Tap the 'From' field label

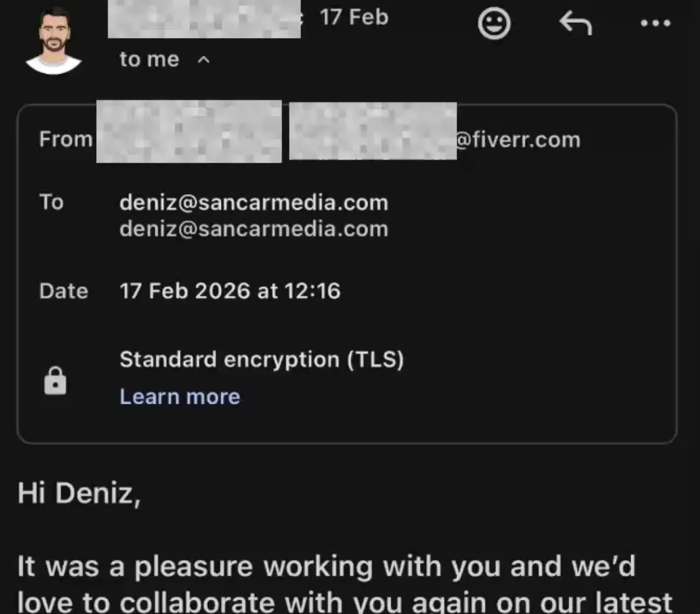[x=66, y=139]
